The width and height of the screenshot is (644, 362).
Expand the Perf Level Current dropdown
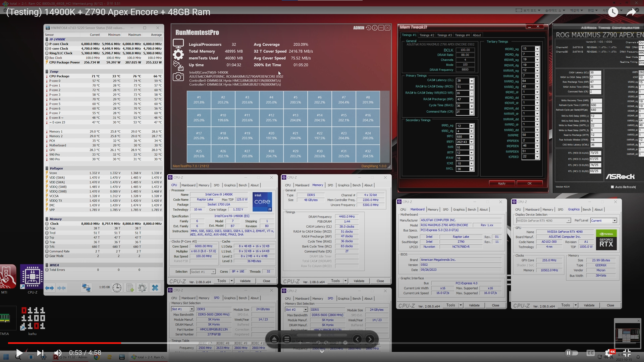coord(614,221)
